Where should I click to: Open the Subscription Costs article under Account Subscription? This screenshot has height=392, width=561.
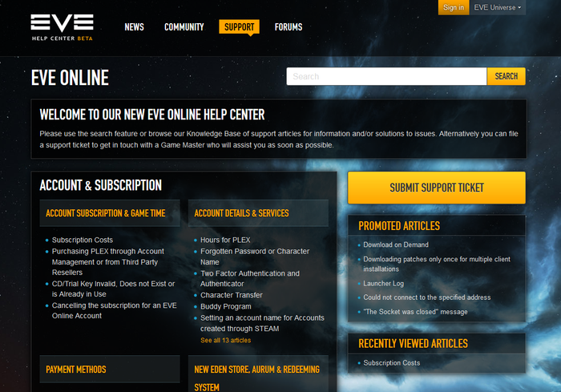click(x=83, y=240)
